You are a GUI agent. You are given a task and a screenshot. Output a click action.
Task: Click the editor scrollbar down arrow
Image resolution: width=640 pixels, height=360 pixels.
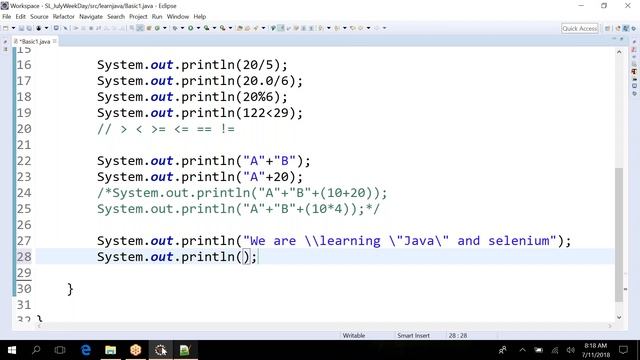pyautogui.click(x=619, y=317)
